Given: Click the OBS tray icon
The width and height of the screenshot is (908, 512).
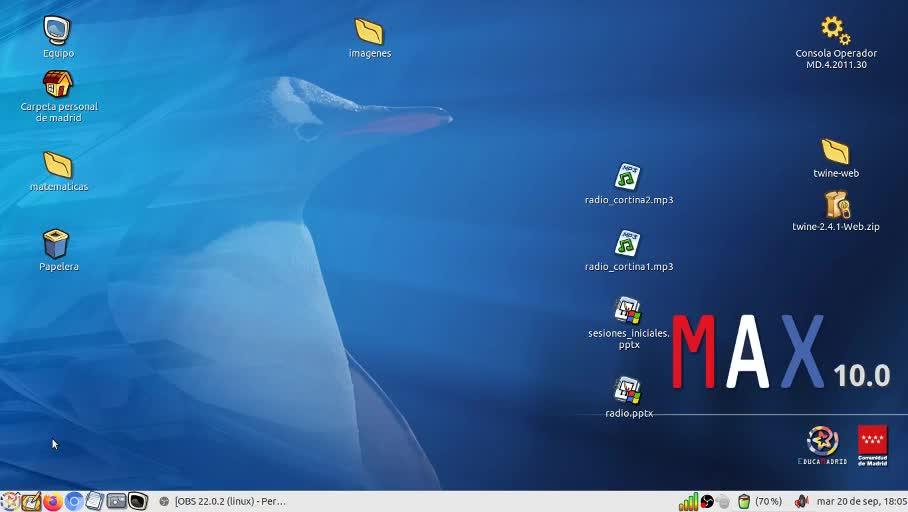Looking at the screenshot, I should point(707,502).
